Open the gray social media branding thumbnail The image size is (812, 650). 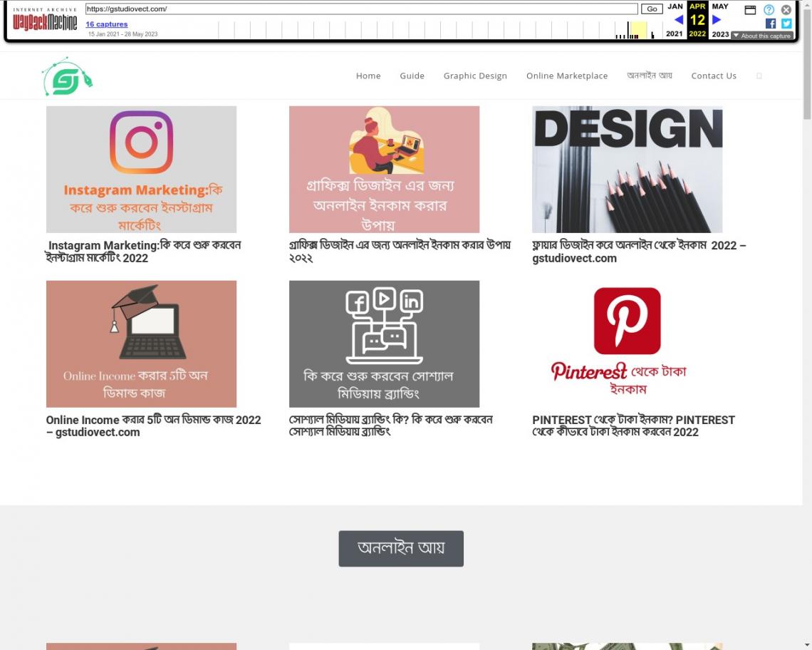click(x=384, y=344)
